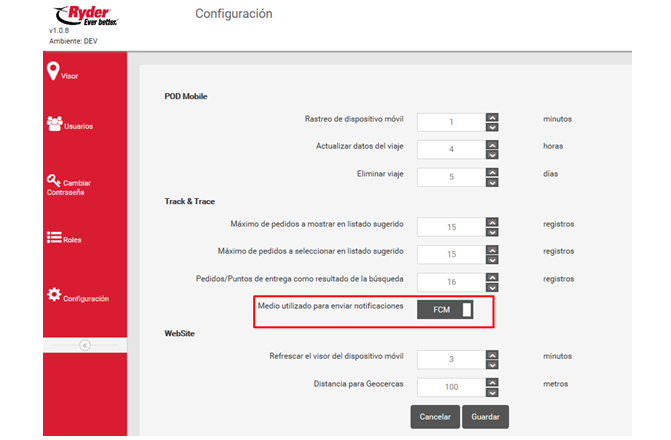Collapse the sidebar with the arrow icon
The image size is (671, 440).
[85, 345]
